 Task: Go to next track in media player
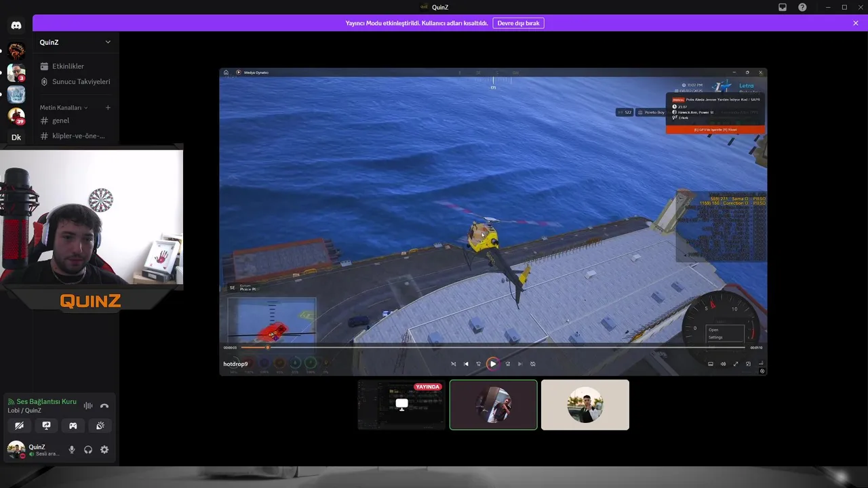tap(520, 364)
